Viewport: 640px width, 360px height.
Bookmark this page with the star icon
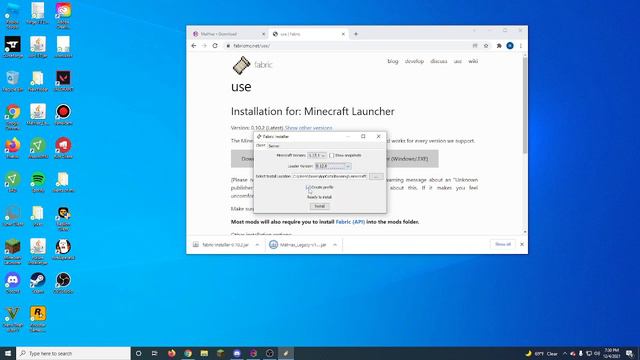point(486,46)
